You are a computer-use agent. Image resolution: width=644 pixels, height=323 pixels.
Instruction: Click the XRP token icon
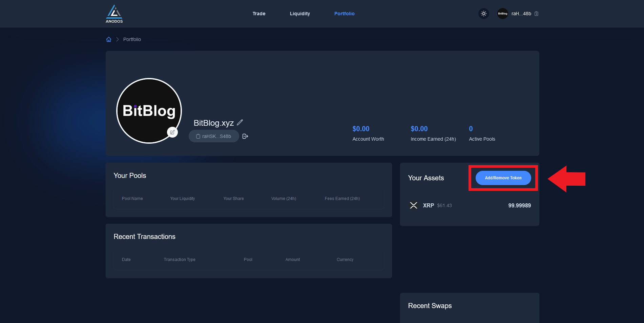click(414, 205)
